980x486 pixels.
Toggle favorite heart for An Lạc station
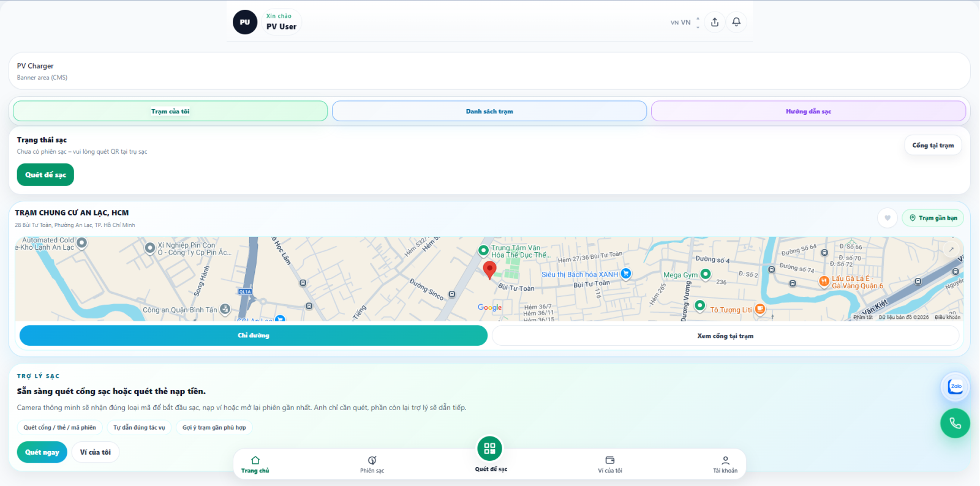point(888,218)
